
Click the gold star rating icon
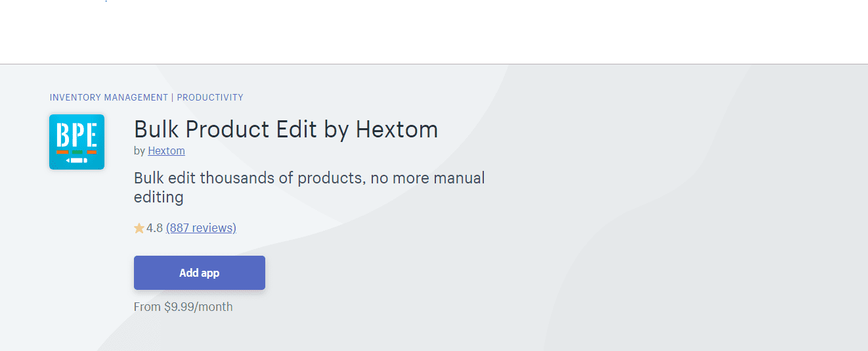pos(139,228)
